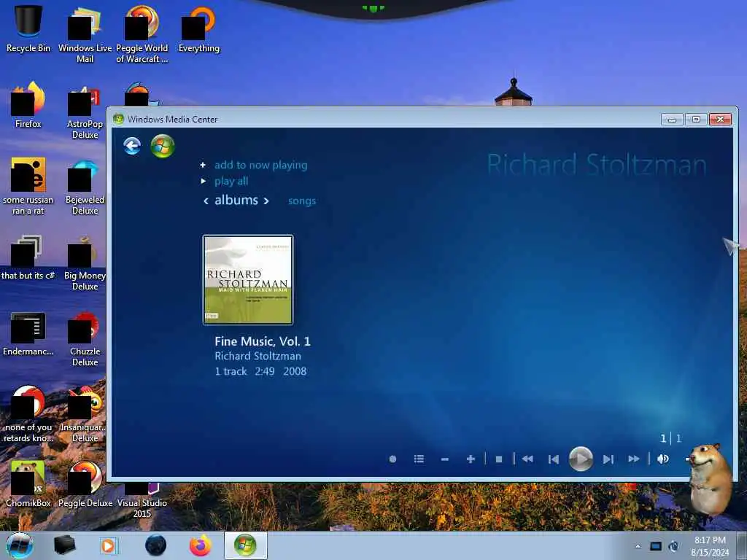The image size is (747, 560).
Task: Open Chuzzle Deluxe desktop shortcut
Action: click(x=85, y=339)
